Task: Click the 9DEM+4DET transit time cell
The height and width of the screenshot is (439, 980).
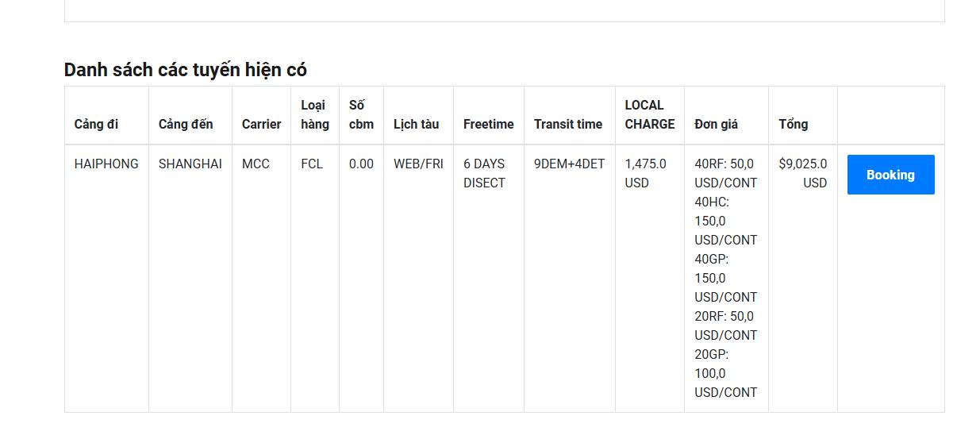Action: [x=569, y=164]
